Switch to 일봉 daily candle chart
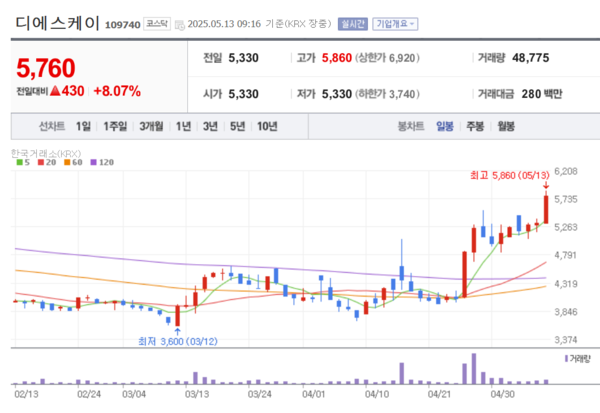This screenshot has height=413, width=600. (x=445, y=126)
